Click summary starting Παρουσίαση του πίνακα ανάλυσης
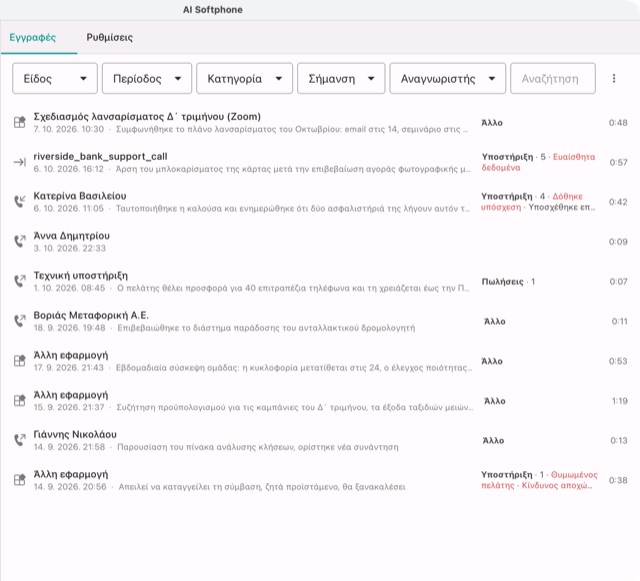The image size is (640, 581). 258,447
